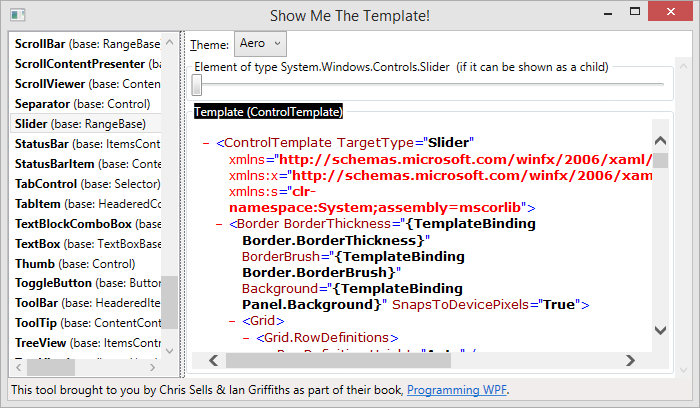
Task: Click the template viewer scroll-down arrow
Action: point(660,329)
